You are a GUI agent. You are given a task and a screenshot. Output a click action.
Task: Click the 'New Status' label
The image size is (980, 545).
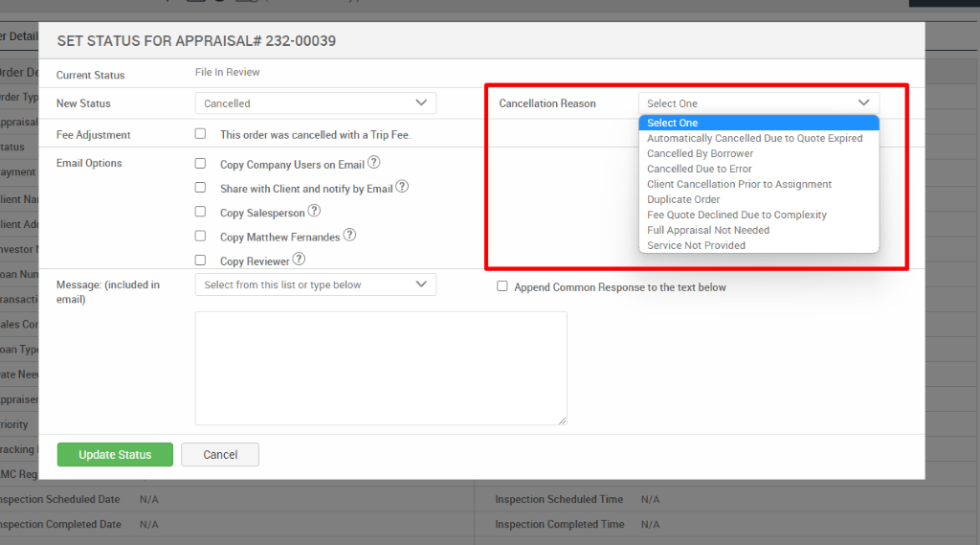pos(83,103)
